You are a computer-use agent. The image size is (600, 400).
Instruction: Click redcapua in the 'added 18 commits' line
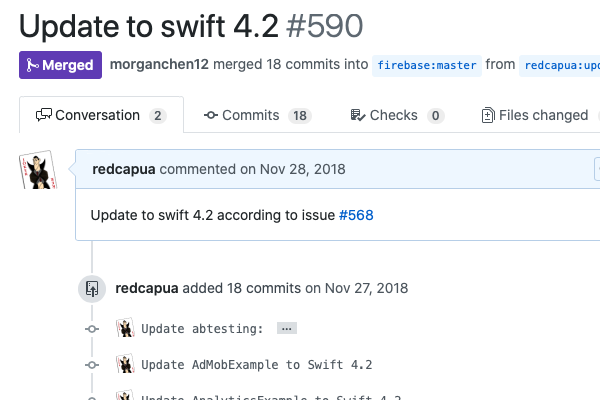pyautogui.click(x=147, y=288)
